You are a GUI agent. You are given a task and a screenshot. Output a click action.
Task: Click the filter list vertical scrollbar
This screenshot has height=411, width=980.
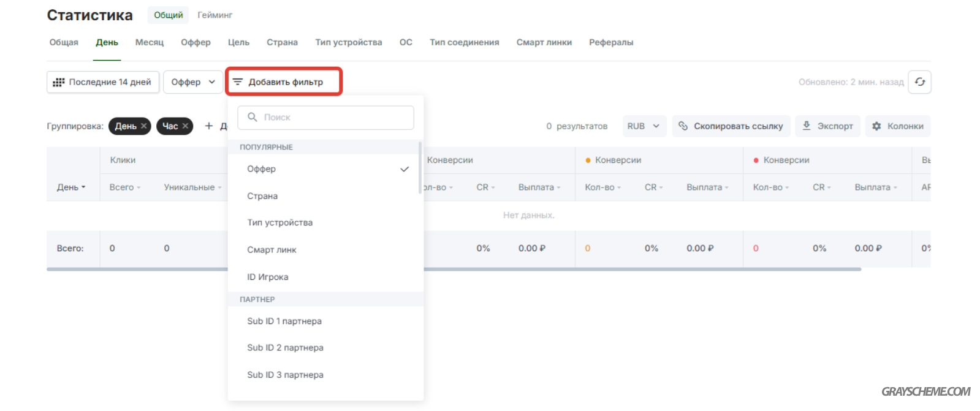click(420, 167)
